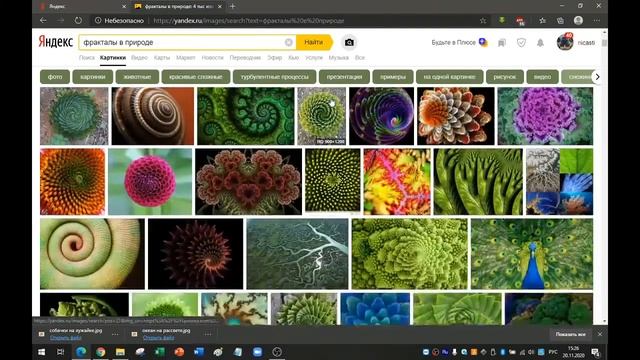Open options for океан на рассвете.jpg download
This screenshot has height=360, width=640.
[208, 334]
